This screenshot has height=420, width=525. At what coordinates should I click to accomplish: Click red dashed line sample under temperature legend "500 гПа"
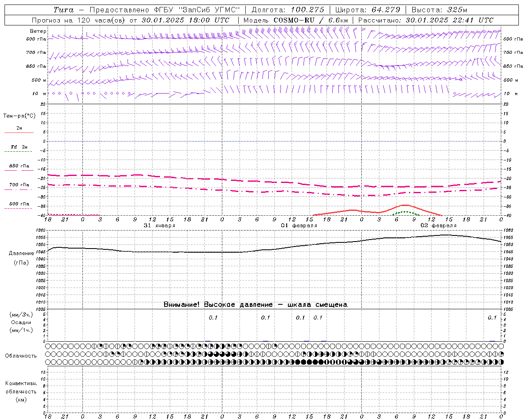coord(18,208)
